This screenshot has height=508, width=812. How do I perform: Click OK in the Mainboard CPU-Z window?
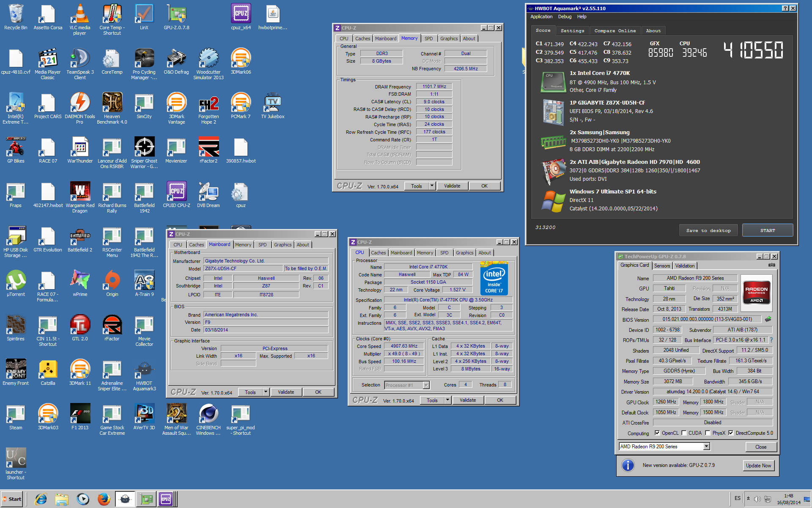[x=318, y=392]
